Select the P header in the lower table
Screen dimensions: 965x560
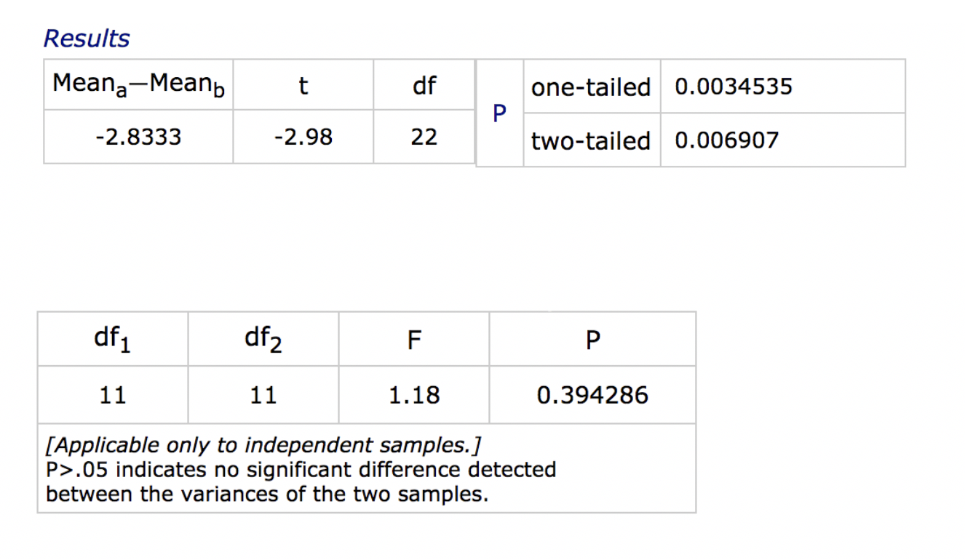point(592,340)
